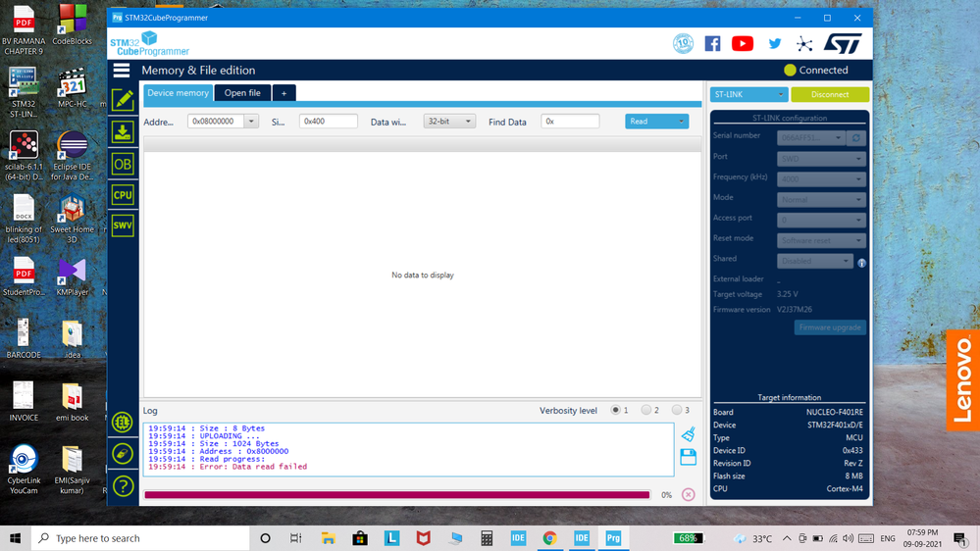Open the Frequency (kHz) dropdown
Viewport: 980px width, 551px height.
coord(821,179)
